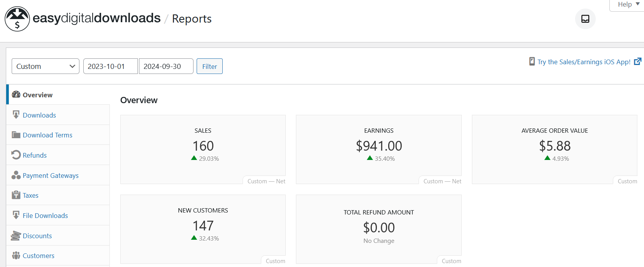Click the Easy Digital Downloads logo icon
This screenshot has height=267, width=644.
point(17,19)
